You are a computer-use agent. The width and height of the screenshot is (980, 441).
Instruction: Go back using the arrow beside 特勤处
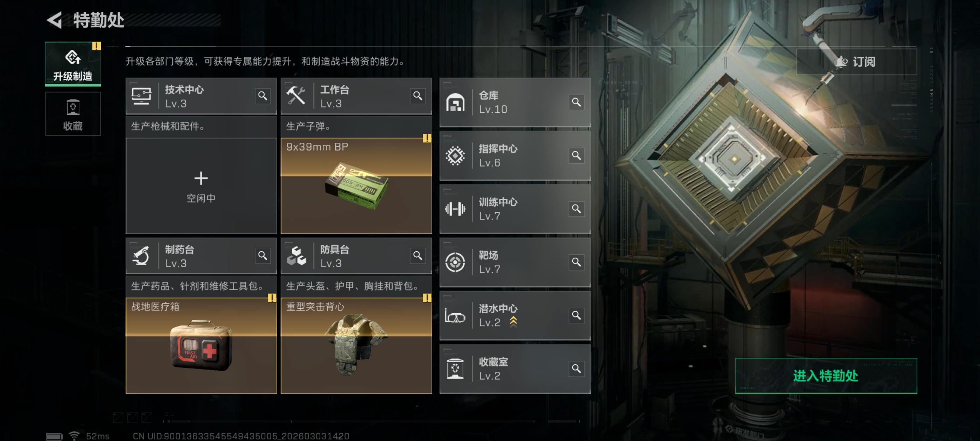coord(55,20)
